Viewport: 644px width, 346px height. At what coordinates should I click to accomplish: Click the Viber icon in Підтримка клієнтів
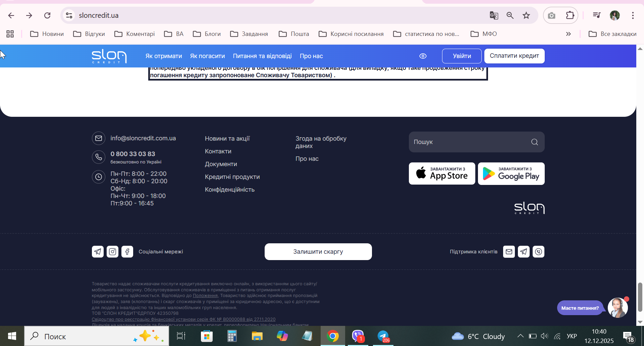point(539,252)
